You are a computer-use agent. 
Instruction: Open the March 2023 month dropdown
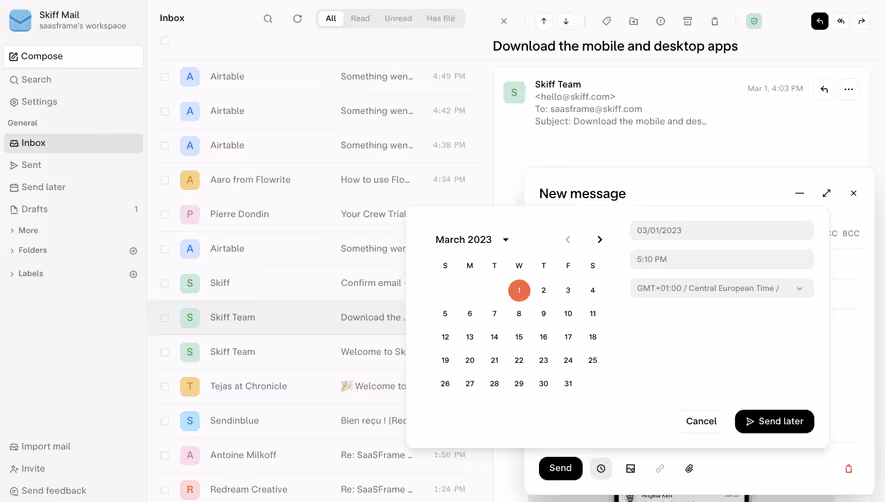coord(472,240)
